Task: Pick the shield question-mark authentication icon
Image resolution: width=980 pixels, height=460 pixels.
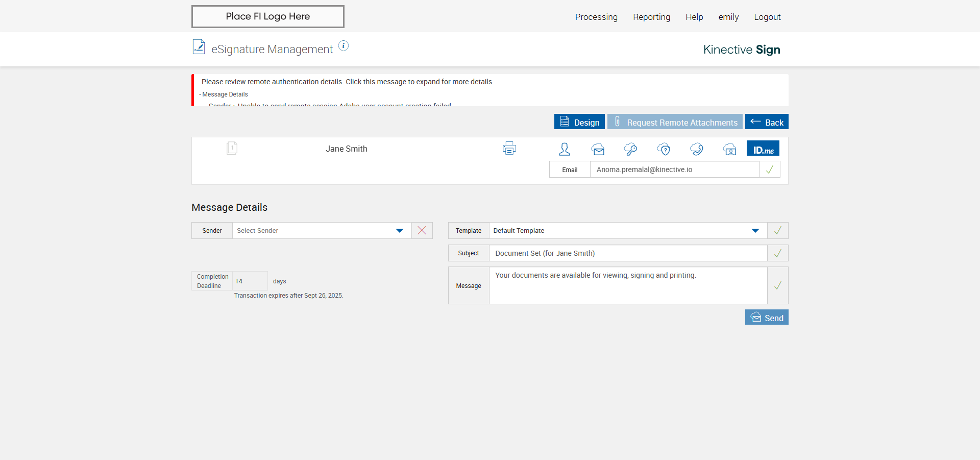Action: pyautogui.click(x=664, y=149)
